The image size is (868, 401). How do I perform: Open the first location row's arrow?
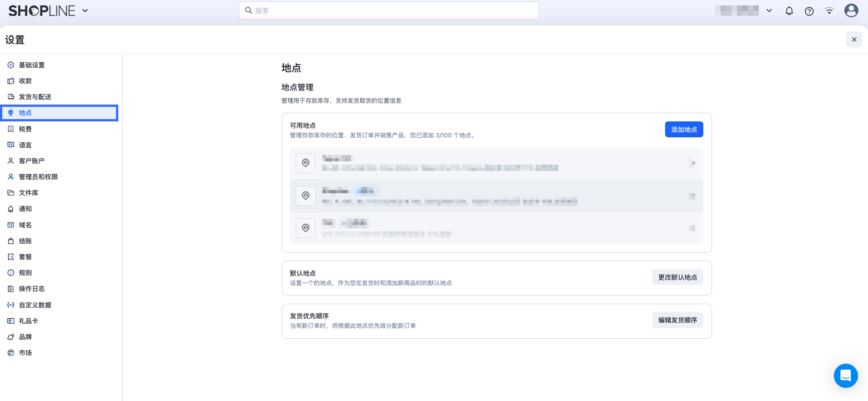(692, 163)
